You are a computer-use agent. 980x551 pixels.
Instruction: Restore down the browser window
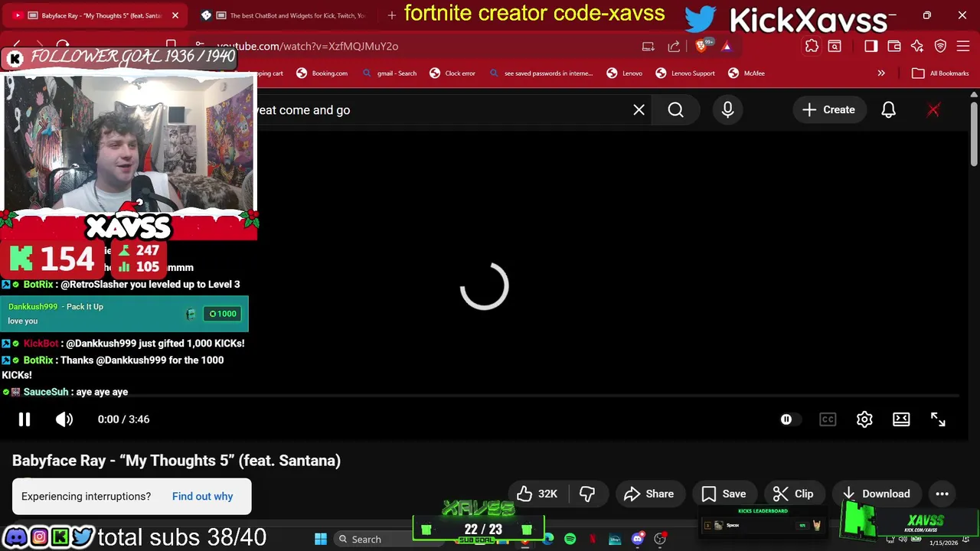point(926,15)
